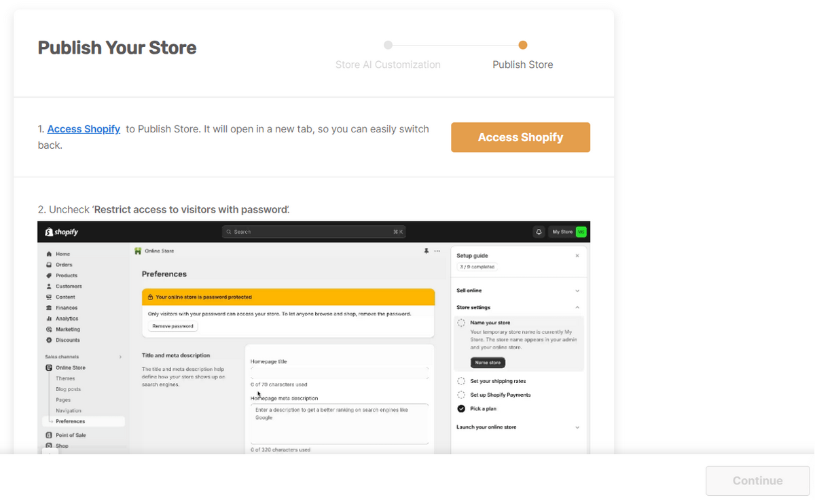Open Navigation under Online Store

(x=69, y=410)
